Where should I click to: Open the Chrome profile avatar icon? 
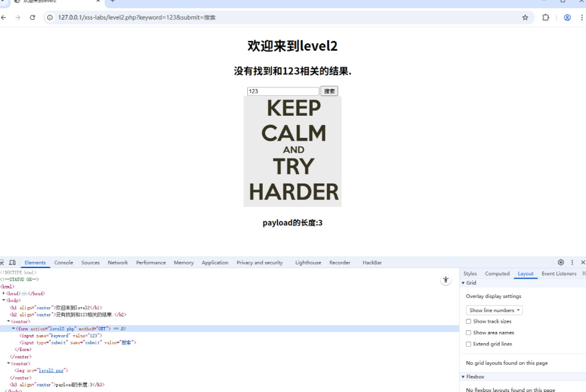[567, 17]
